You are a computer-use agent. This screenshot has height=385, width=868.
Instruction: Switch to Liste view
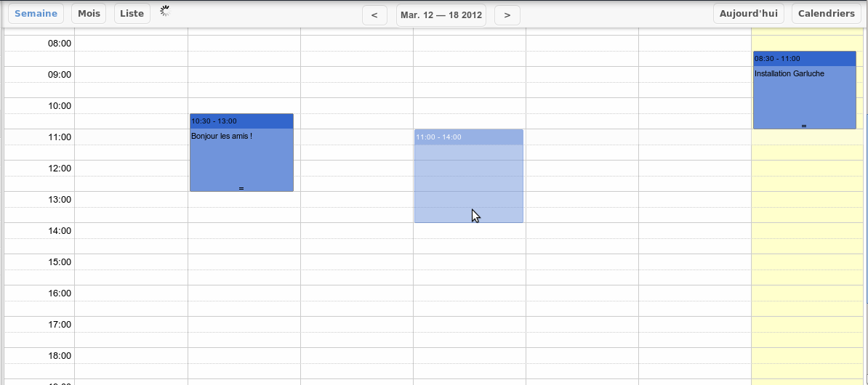coord(132,14)
